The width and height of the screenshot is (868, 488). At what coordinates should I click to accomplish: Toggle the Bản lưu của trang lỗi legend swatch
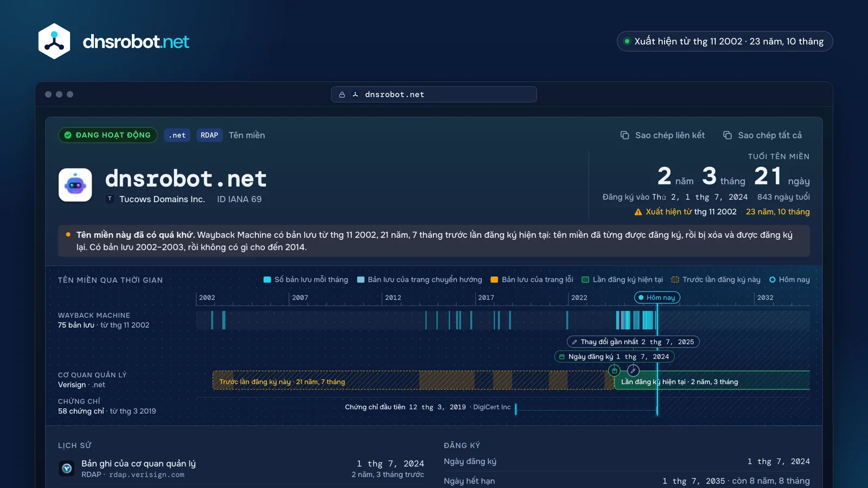coord(494,280)
